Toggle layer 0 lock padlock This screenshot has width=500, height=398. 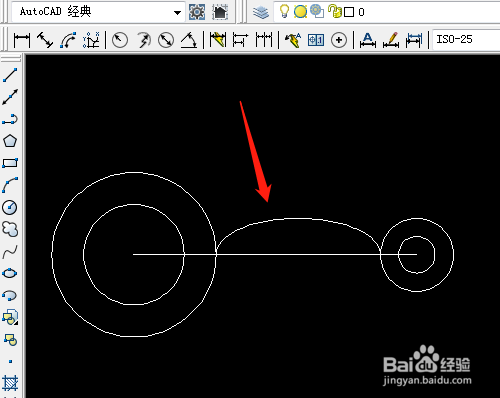click(x=334, y=11)
